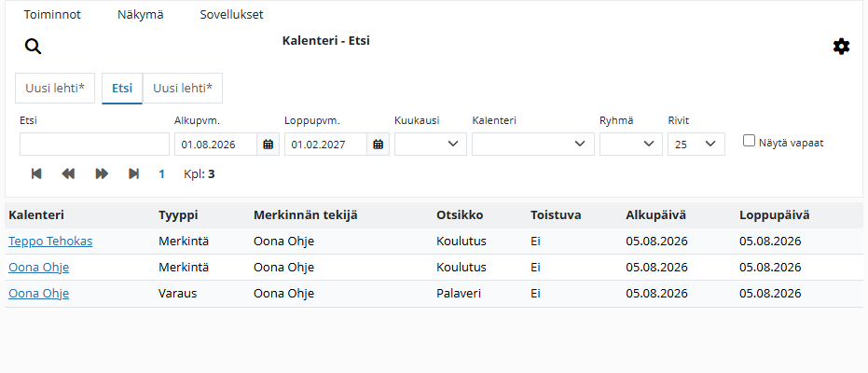The height and width of the screenshot is (373, 868).
Task: Open the Toiminnot menu
Action: click(52, 15)
